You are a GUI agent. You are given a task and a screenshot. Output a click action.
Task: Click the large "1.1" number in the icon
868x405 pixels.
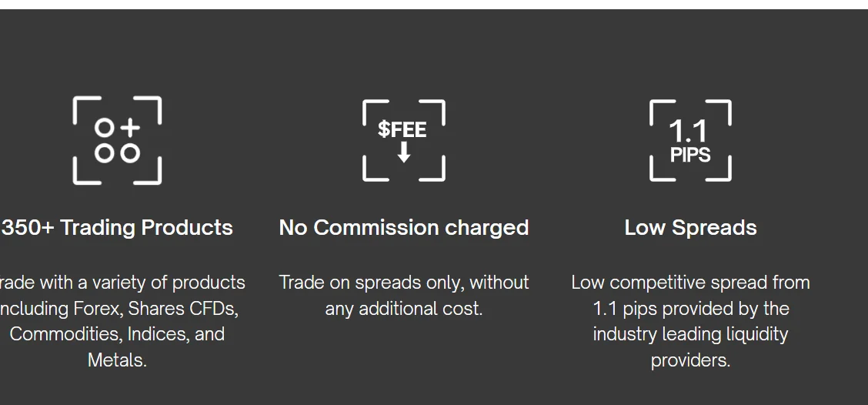[688, 130]
